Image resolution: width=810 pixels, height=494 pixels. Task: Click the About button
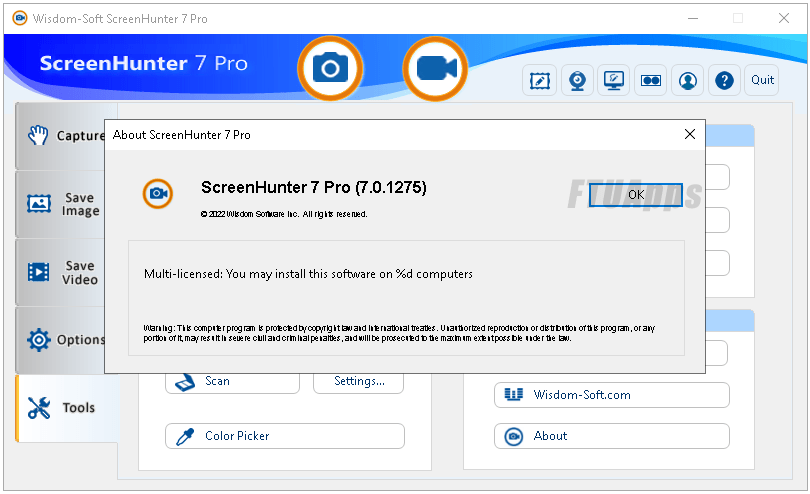coord(612,436)
